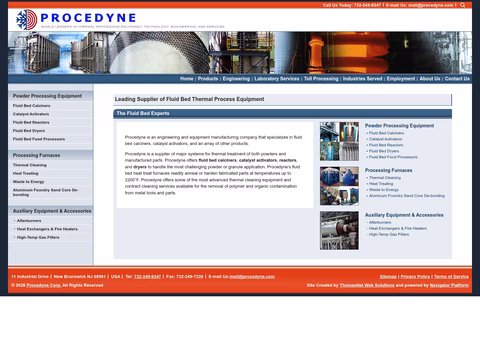The height and width of the screenshot is (360, 480).
Task: Click Processing Furnaces sidebar heading
Action: click(37, 155)
